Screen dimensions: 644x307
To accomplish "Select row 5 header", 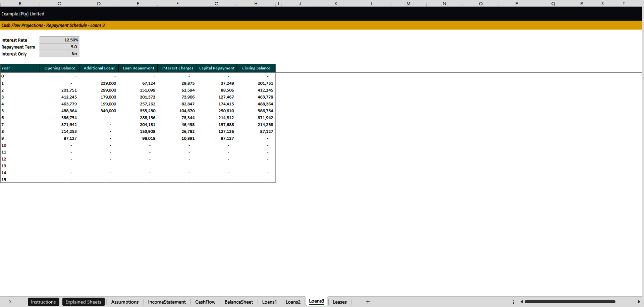I will (3, 111).
